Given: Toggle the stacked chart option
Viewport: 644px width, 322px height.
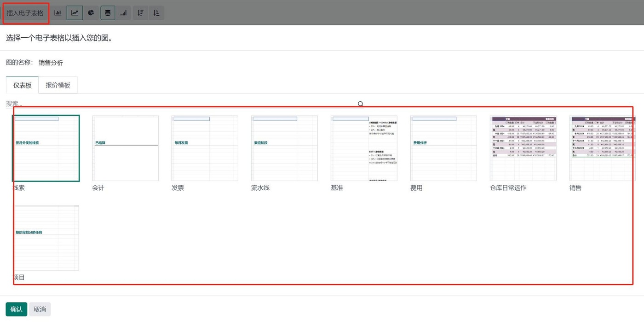Looking at the screenshot, I should coord(108,13).
